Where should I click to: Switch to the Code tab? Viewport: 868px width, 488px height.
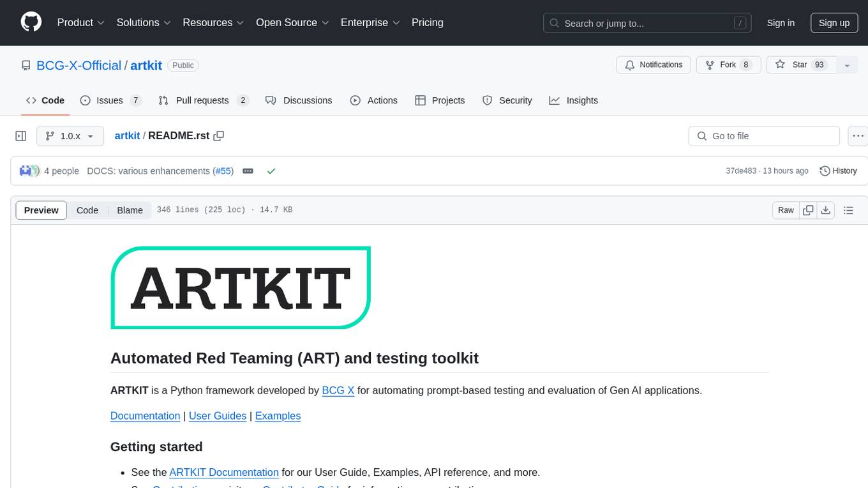[45, 100]
